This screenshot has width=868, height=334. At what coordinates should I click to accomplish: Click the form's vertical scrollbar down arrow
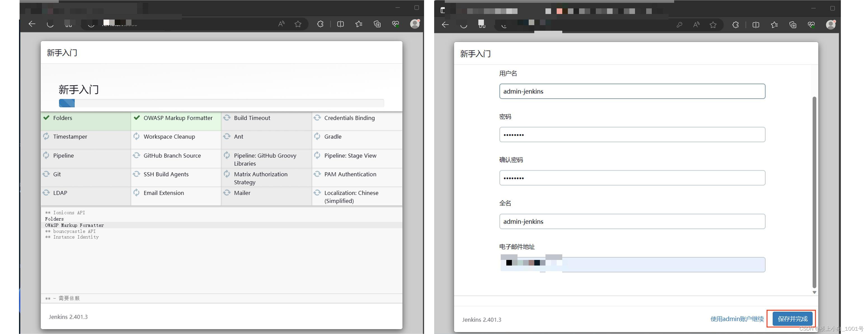tap(814, 292)
